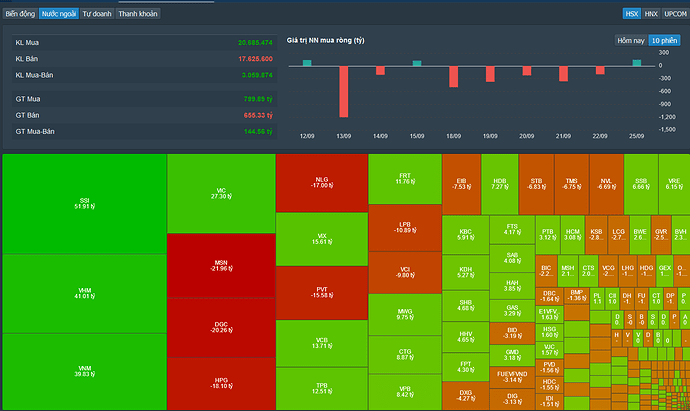
Task: Open the FPT 4.30 tỷ tile
Action: 466,367
